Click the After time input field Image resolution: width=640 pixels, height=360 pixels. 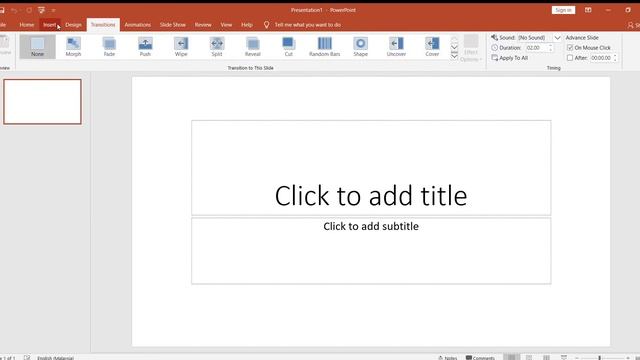point(600,58)
